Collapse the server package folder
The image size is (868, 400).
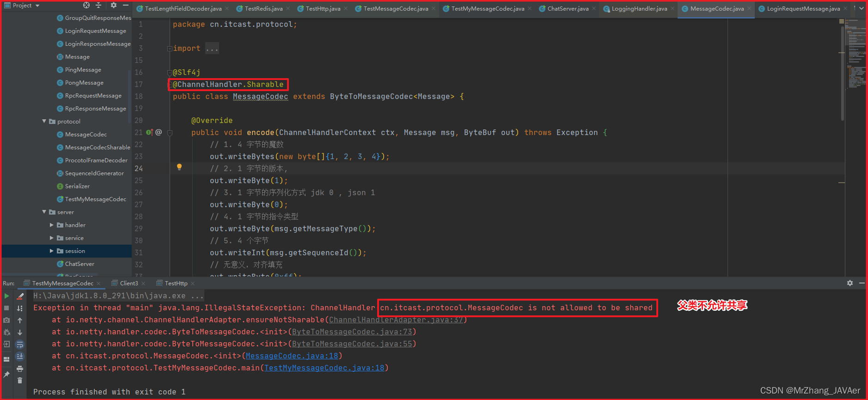pyautogui.click(x=44, y=212)
